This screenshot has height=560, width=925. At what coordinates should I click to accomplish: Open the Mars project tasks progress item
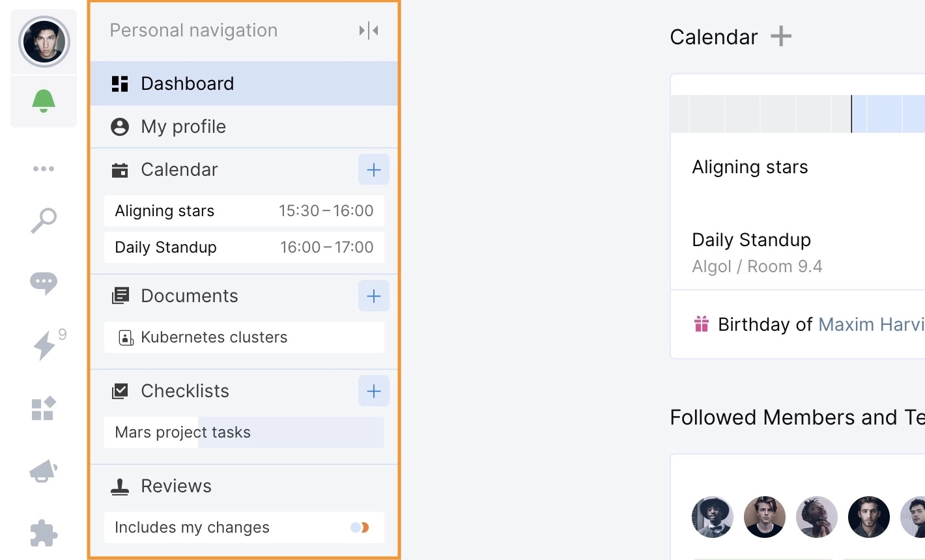(244, 432)
